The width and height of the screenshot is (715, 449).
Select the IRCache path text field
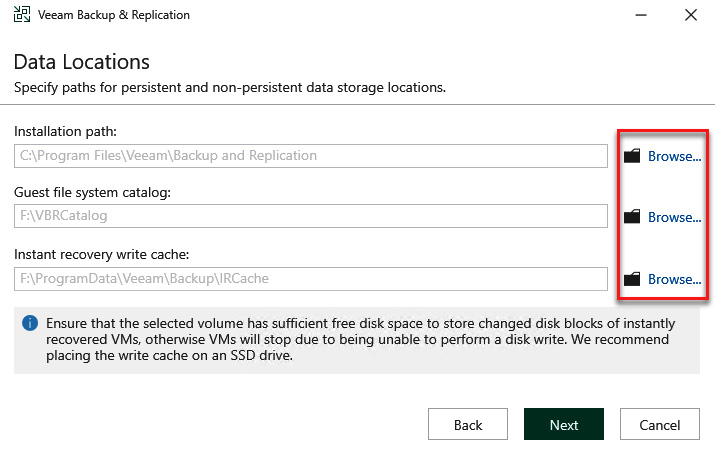click(311, 279)
